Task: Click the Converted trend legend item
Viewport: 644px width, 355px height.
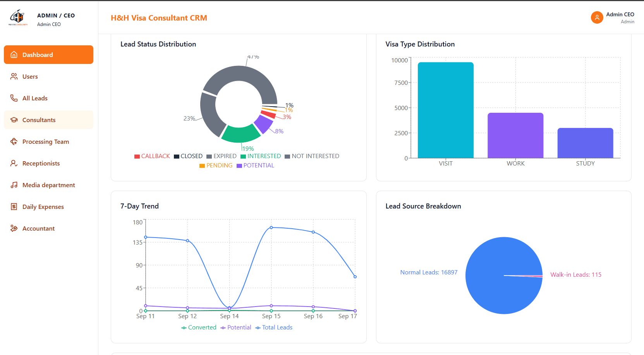Action: point(199,327)
